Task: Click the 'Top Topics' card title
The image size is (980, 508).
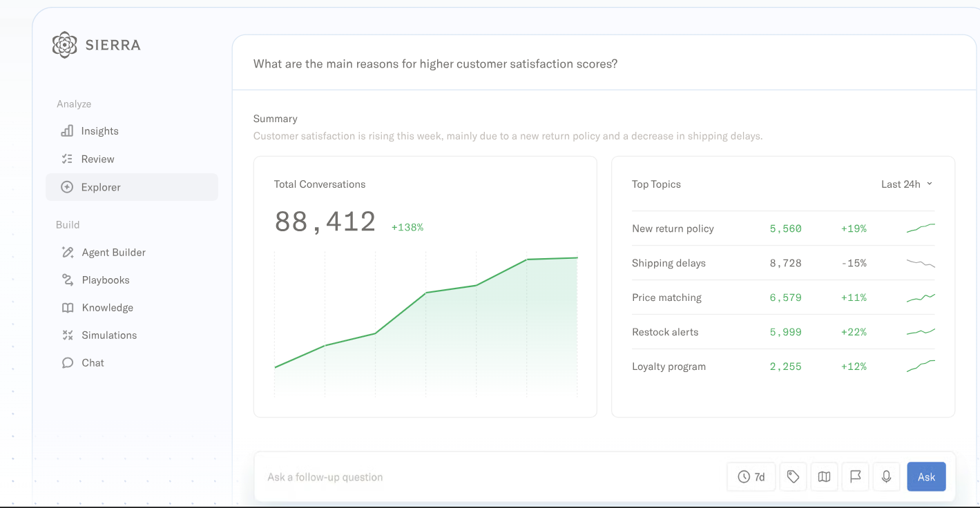Action: point(656,184)
